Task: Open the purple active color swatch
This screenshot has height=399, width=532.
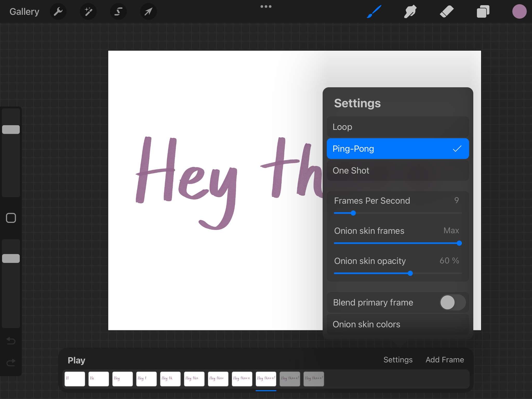Action: click(x=519, y=11)
